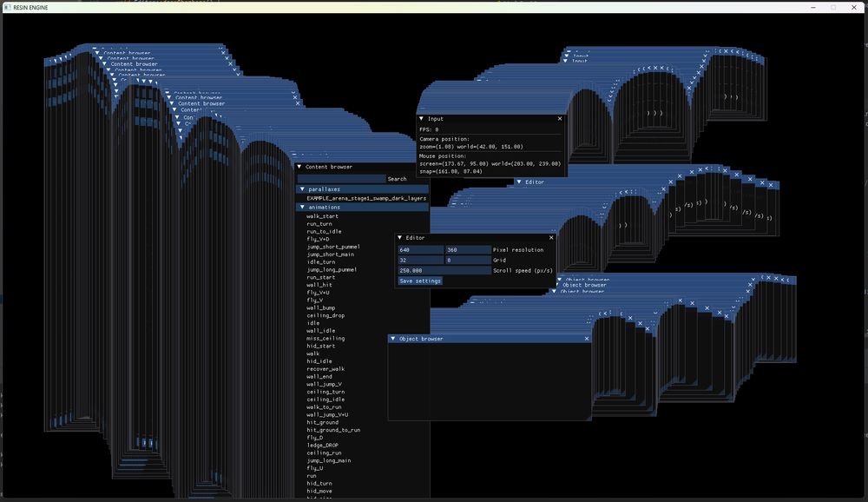
Task: Select the "fly_V+U" animation
Action: 318,293
